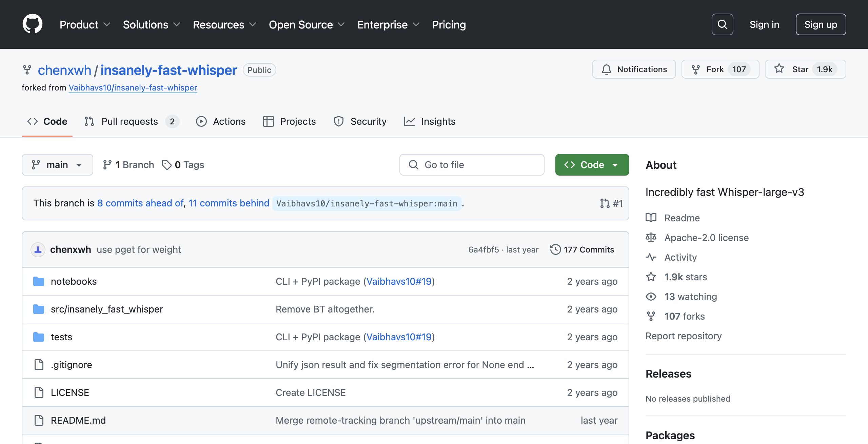Open the green Code dropdown button
868x444 pixels.
pos(592,165)
